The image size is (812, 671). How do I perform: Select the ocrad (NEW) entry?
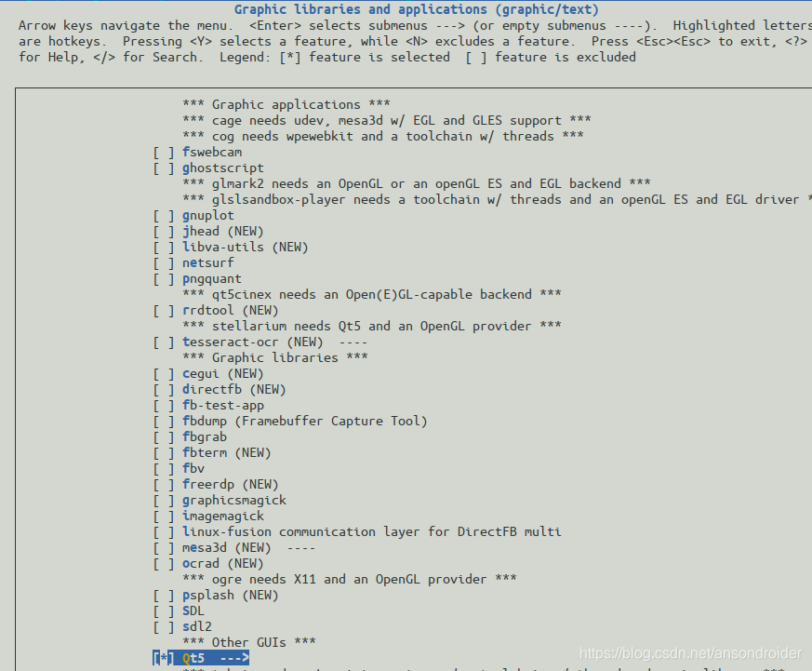click(x=223, y=564)
